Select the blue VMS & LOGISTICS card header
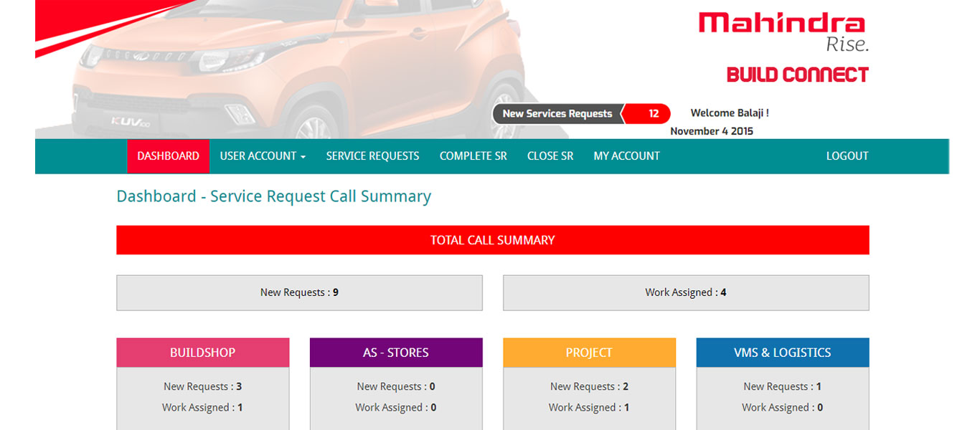 pos(783,353)
